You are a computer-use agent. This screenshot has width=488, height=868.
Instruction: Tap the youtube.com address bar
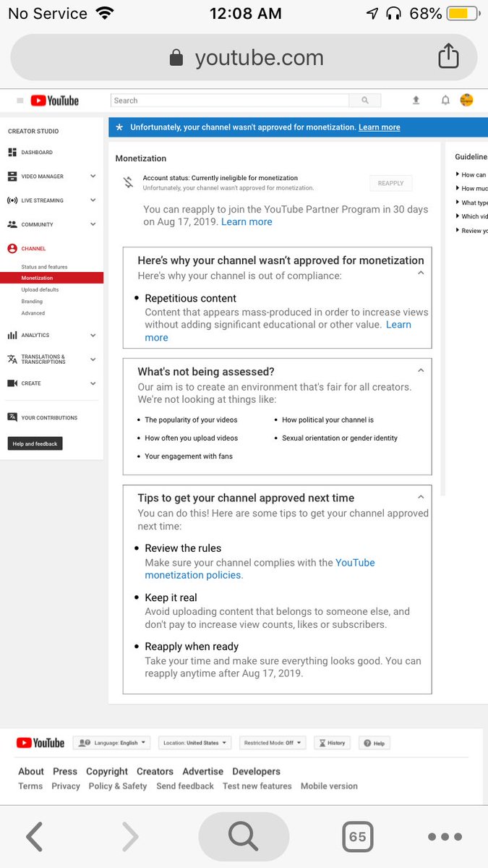pyautogui.click(x=244, y=57)
